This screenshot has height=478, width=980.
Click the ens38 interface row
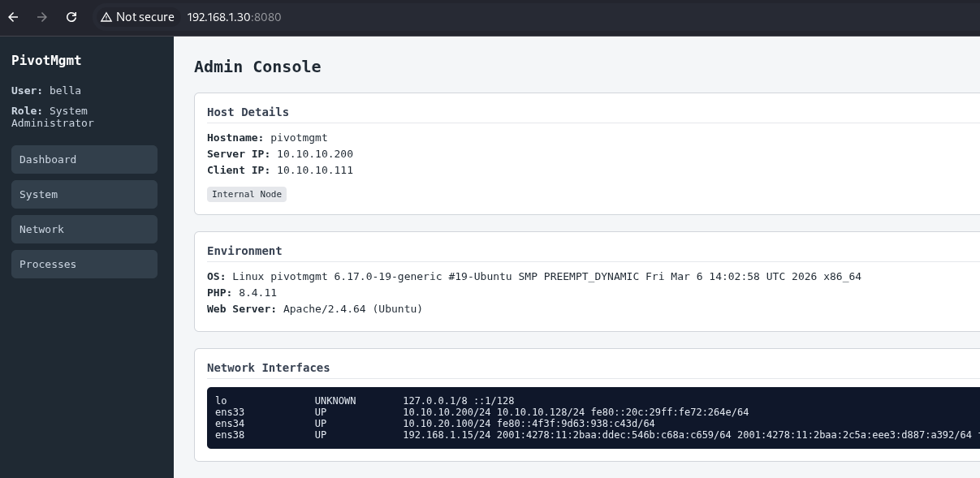pyautogui.click(x=230, y=435)
